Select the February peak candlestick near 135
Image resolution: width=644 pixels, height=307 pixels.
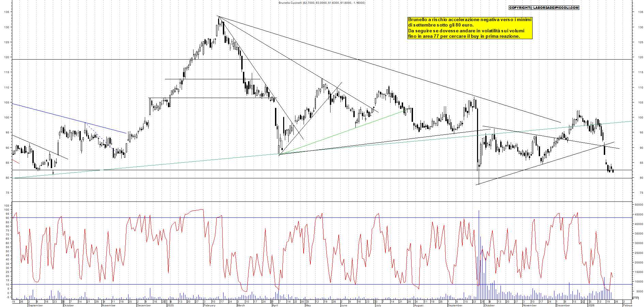(x=218, y=20)
